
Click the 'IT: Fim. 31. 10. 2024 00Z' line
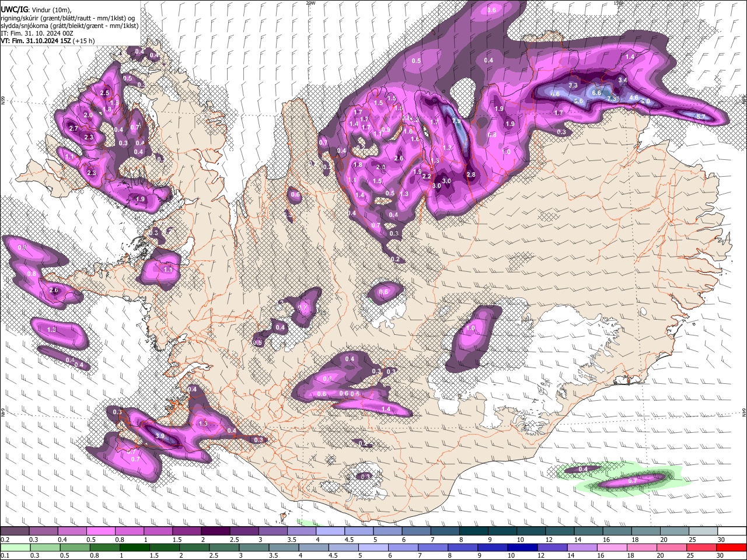click(37, 33)
